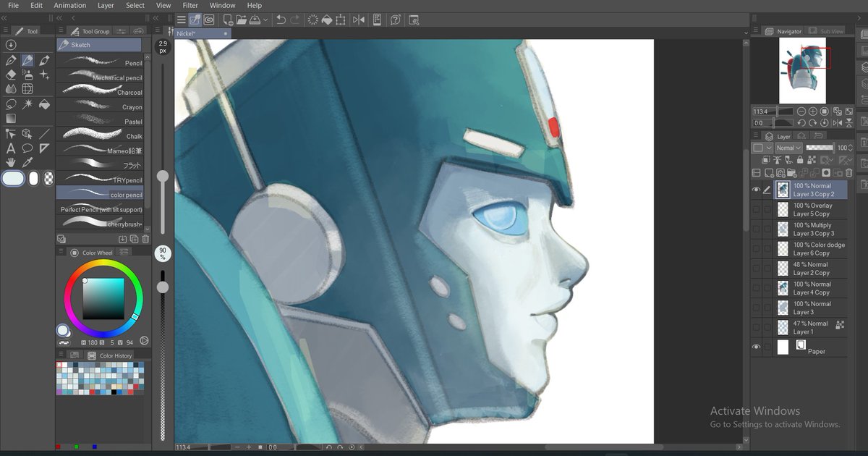The image size is (868, 456).
Task: Select the Operation object tool
Action: pyautogui.click(x=27, y=134)
